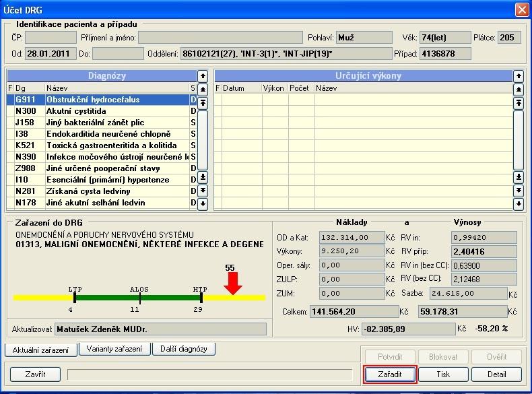Click the Počet column header
Image resolution: width=532 pixels, height=394 pixels.
(x=301, y=88)
